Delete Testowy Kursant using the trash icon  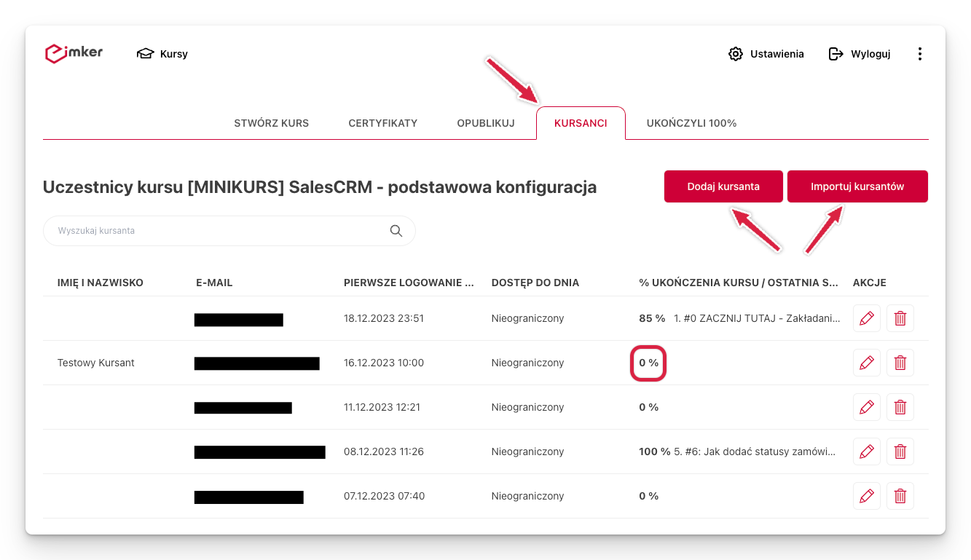click(900, 362)
